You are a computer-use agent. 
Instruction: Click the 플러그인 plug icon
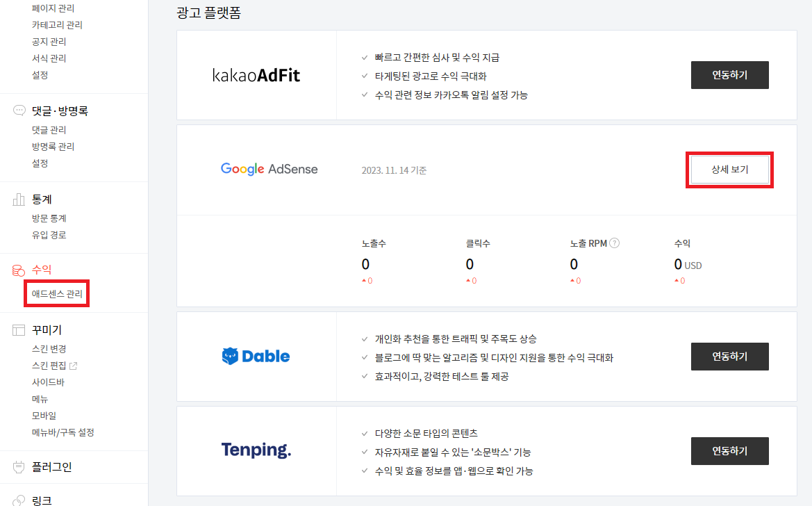[19, 467]
